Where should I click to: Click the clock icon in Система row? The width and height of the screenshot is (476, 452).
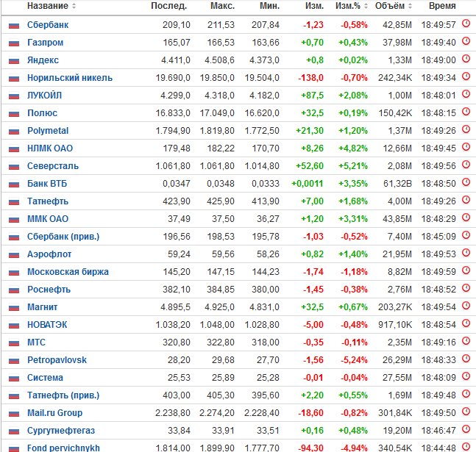[466, 376]
